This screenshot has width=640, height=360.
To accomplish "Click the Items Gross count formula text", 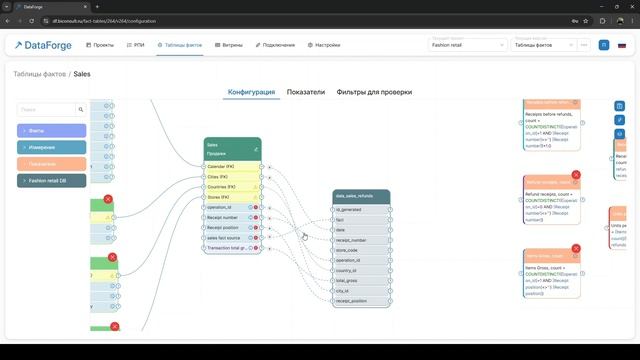I will pos(551,280).
